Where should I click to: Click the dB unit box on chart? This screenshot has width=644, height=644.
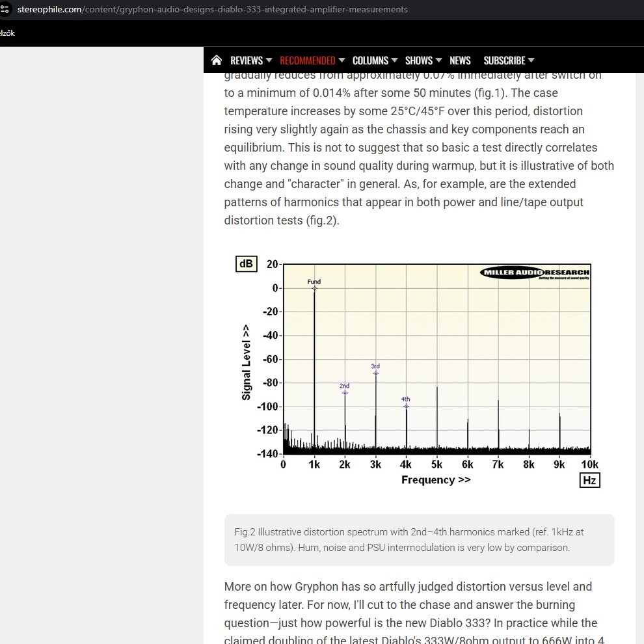[246, 263]
